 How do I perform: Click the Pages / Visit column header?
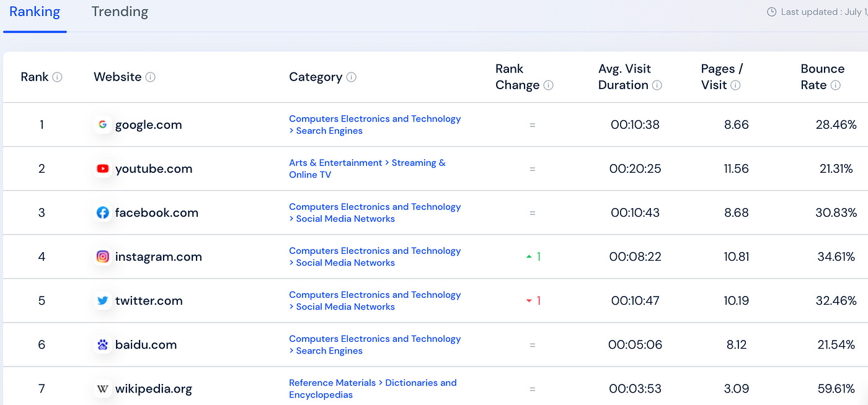(722, 77)
